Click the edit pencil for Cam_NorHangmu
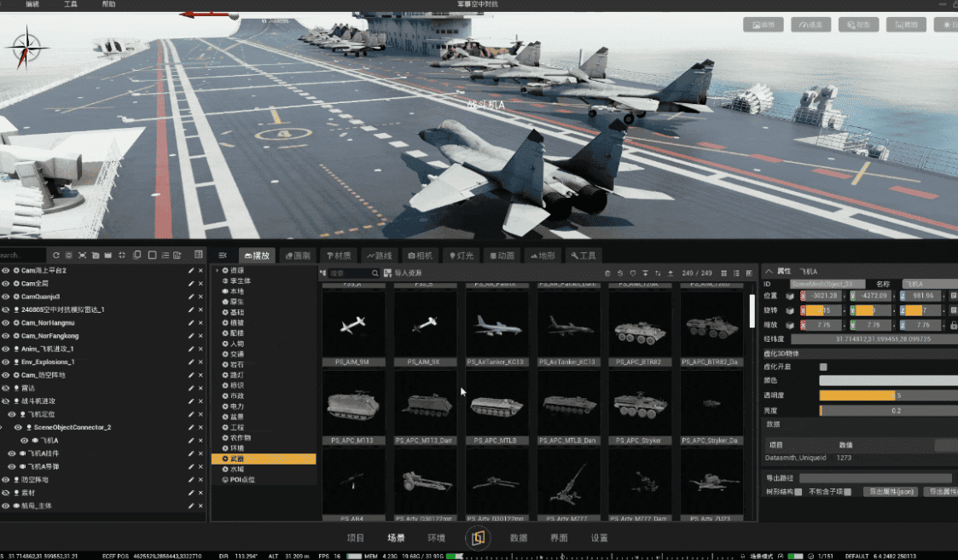Screen dimensions: 958x560 (190, 322)
